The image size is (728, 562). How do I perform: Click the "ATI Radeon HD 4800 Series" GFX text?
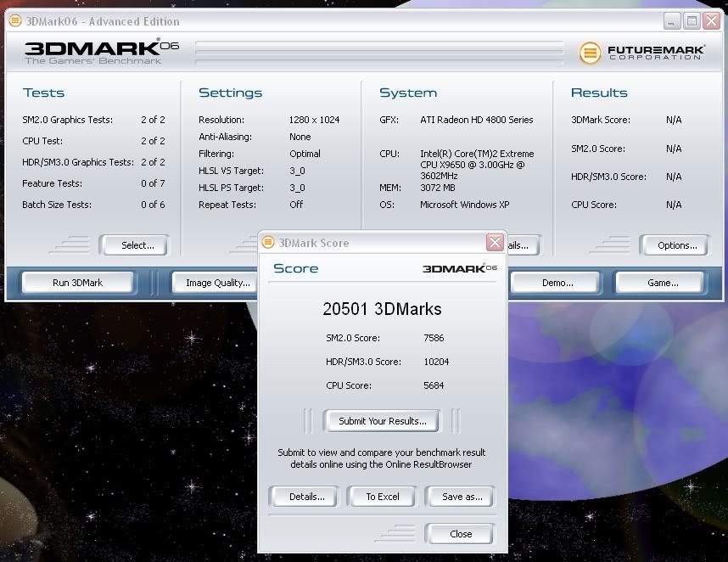coord(476,120)
